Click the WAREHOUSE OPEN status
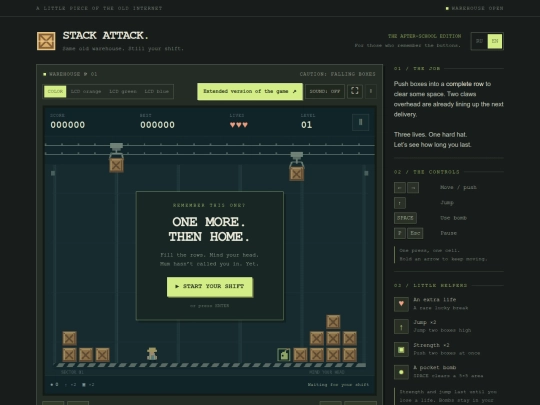Screen dimensions: 540x405 475,8
